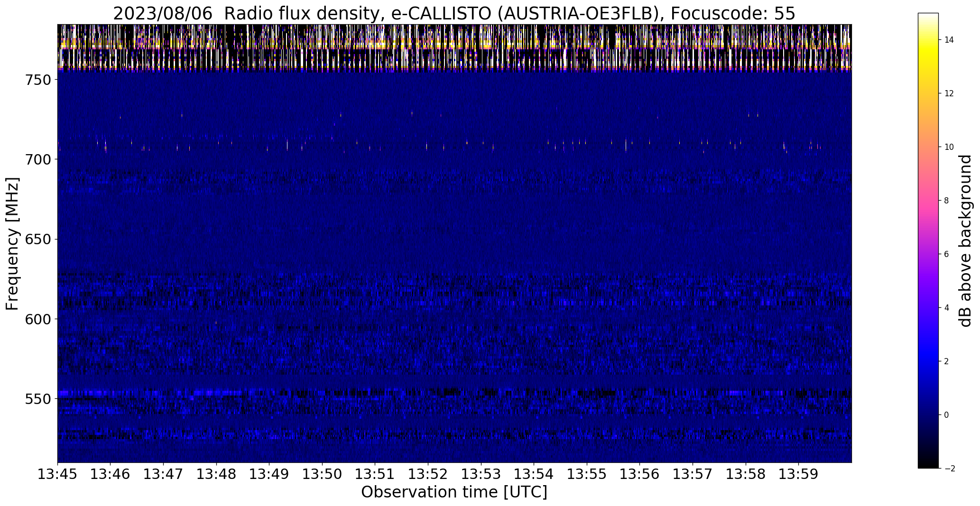
Task: Click the colorbar tick label 4
Action: pyautogui.click(x=947, y=308)
